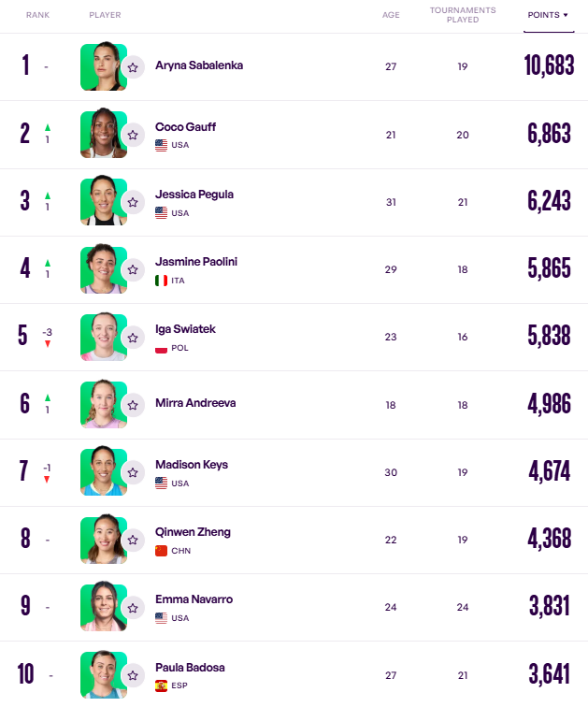588x707 pixels.
Task: Click Jessica Pegula's player photo
Action: pos(103,201)
